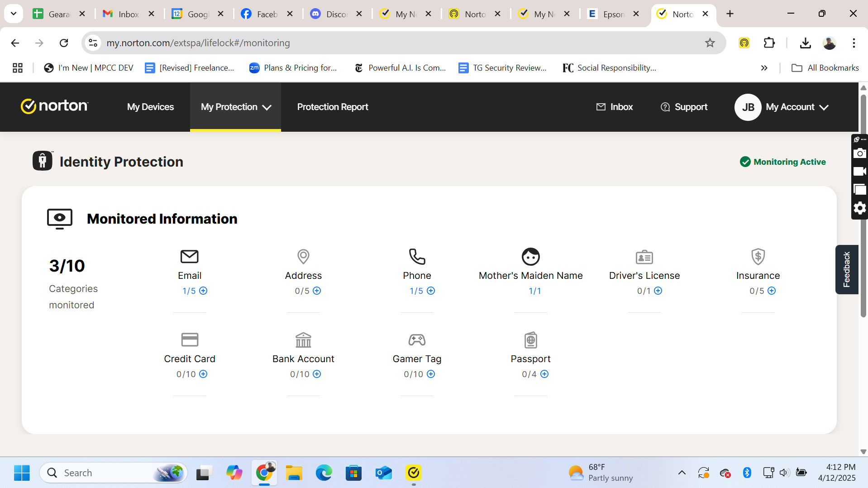This screenshot has height=488, width=868.
Task: Go to My Devices in navigation
Action: [150, 107]
